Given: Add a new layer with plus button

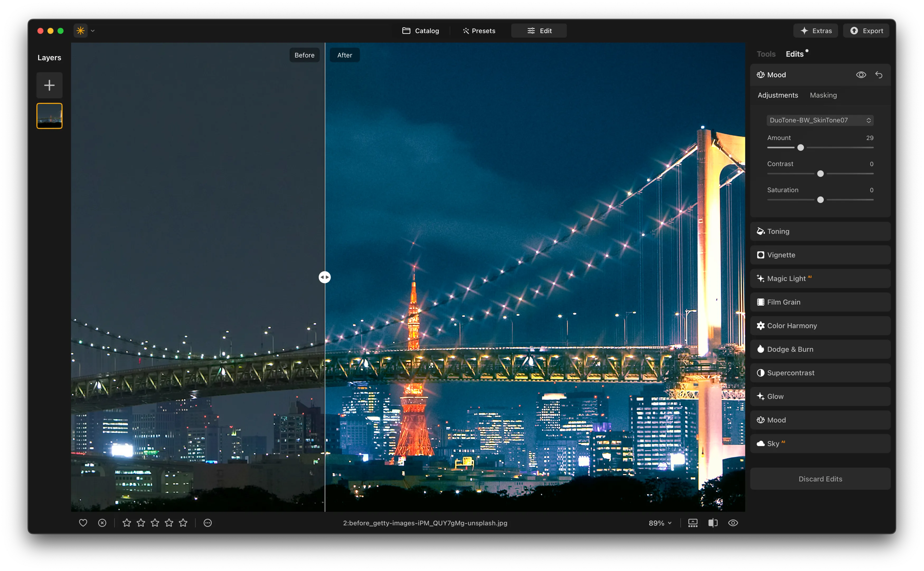Looking at the screenshot, I should tap(50, 85).
